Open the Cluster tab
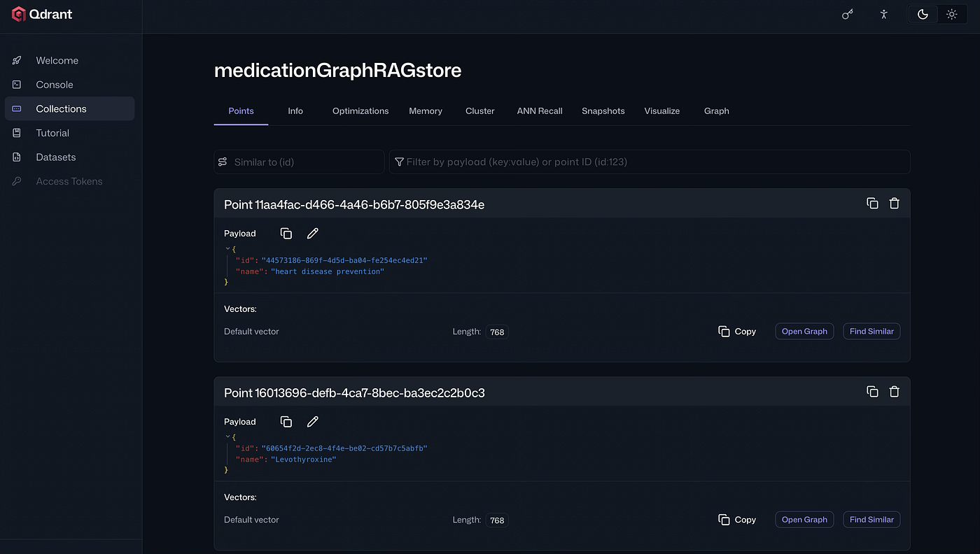The height and width of the screenshot is (554, 980). click(480, 111)
